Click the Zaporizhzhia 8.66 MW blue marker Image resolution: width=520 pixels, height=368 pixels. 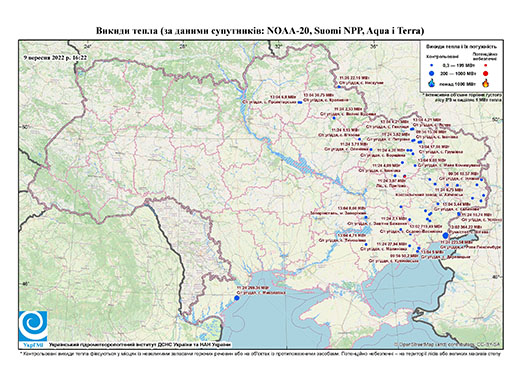click(x=366, y=217)
